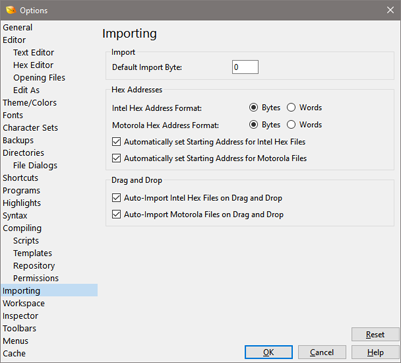Choose Bytes for Motorola Hex Address Format
The image size is (401, 363).
[254, 125]
